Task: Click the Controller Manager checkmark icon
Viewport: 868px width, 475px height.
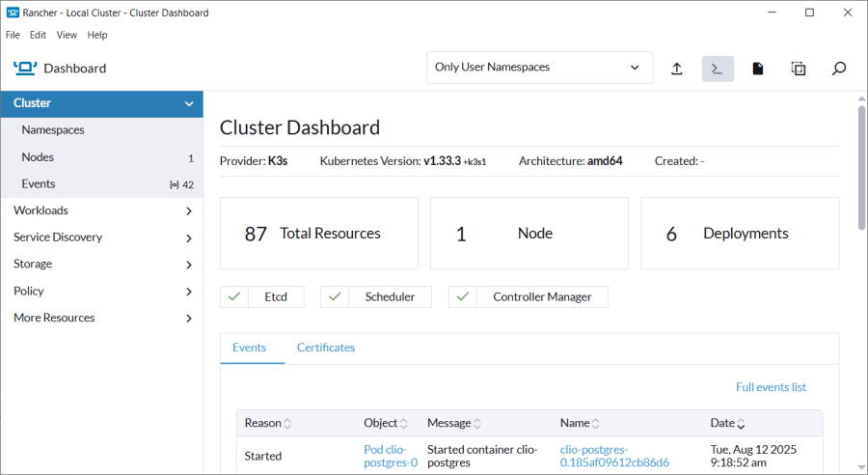Action: tap(462, 297)
